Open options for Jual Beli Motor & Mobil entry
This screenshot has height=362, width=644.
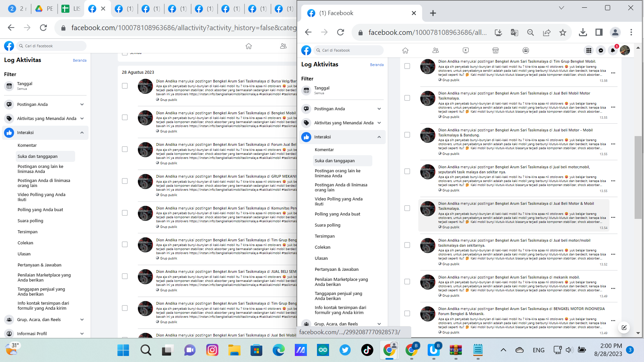click(613, 218)
